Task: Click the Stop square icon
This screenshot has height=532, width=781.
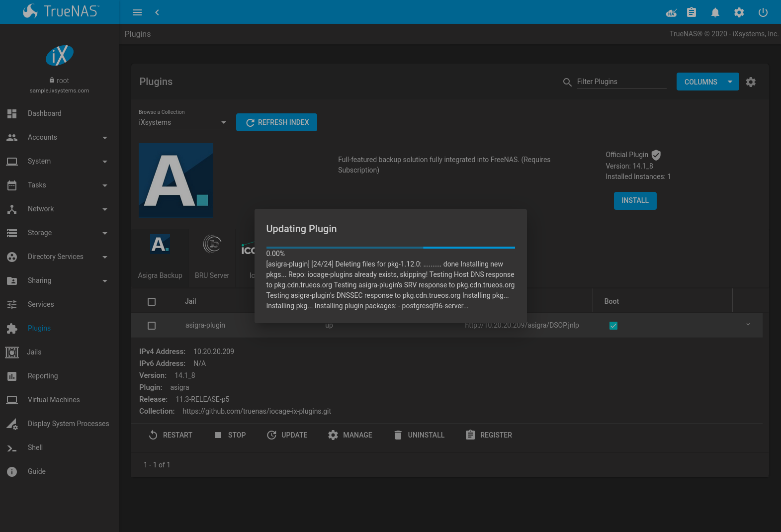Action: pos(218,435)
